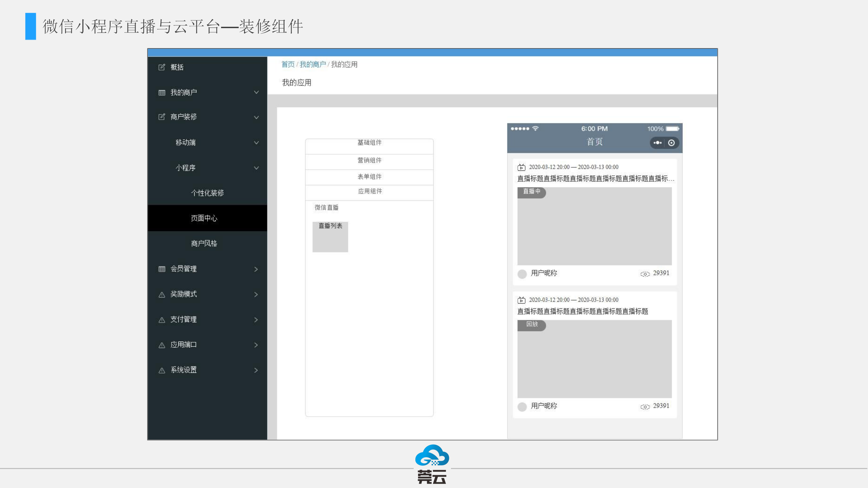Switch to 基础组件 section
Screen dimensions: 868x488
tap(369, 146)
